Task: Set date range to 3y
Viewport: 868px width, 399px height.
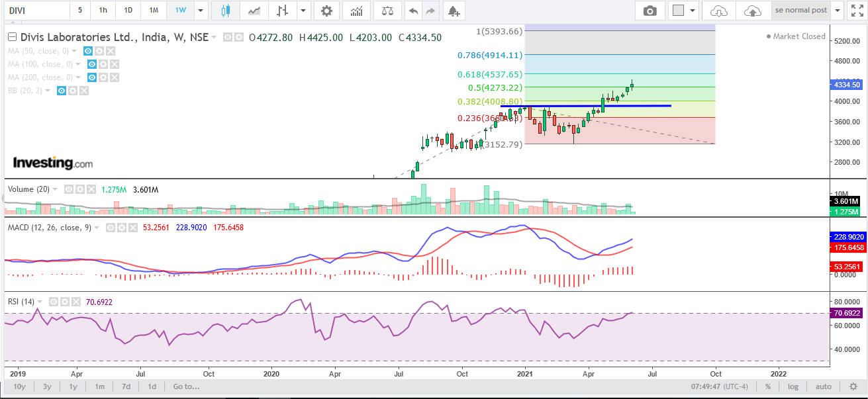Action: tap(47, 386)
